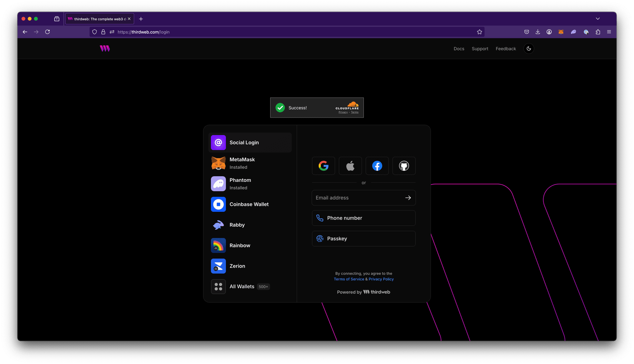Toggle dark mode with the moon icon
This screenshot has height=364, width=634.
pyautogui.click(x=529, y=48)
